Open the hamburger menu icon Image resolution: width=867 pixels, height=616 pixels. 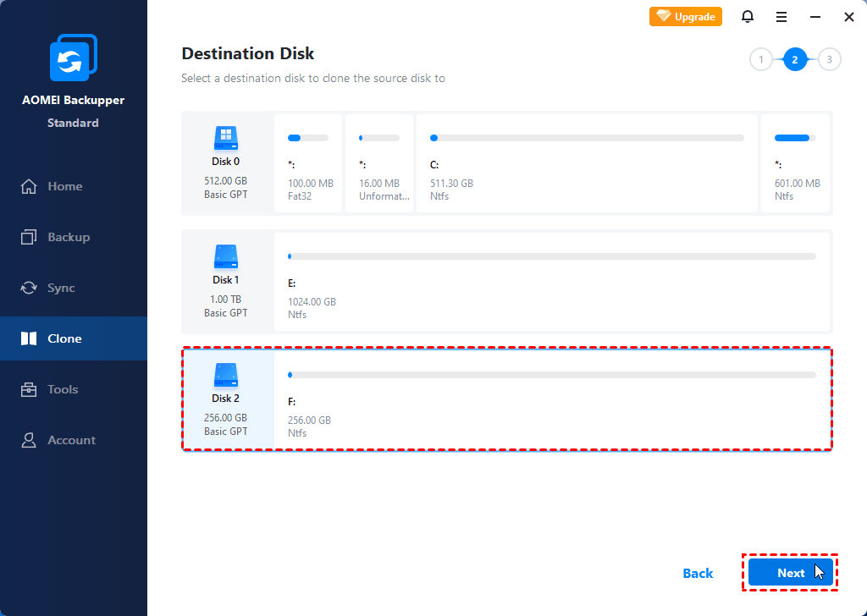781,17
